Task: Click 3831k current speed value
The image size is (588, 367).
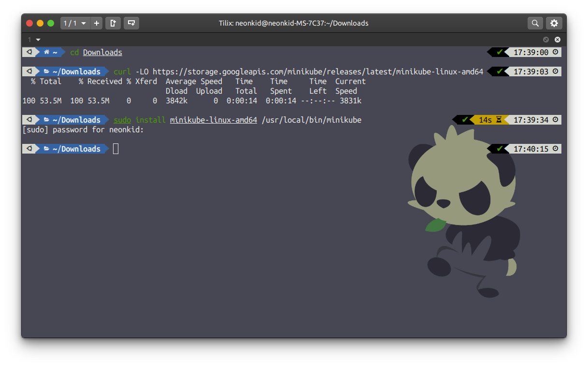Action: pos(350,100)
